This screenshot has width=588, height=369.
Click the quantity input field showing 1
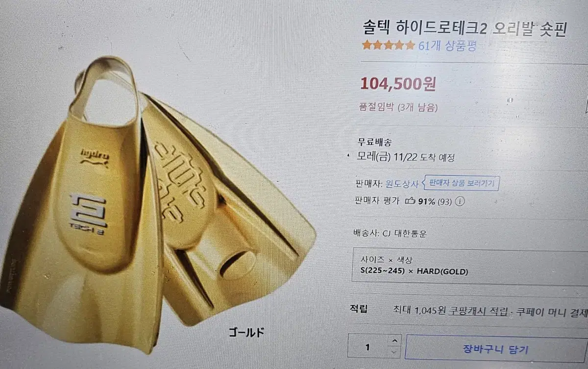coord(368,347)
